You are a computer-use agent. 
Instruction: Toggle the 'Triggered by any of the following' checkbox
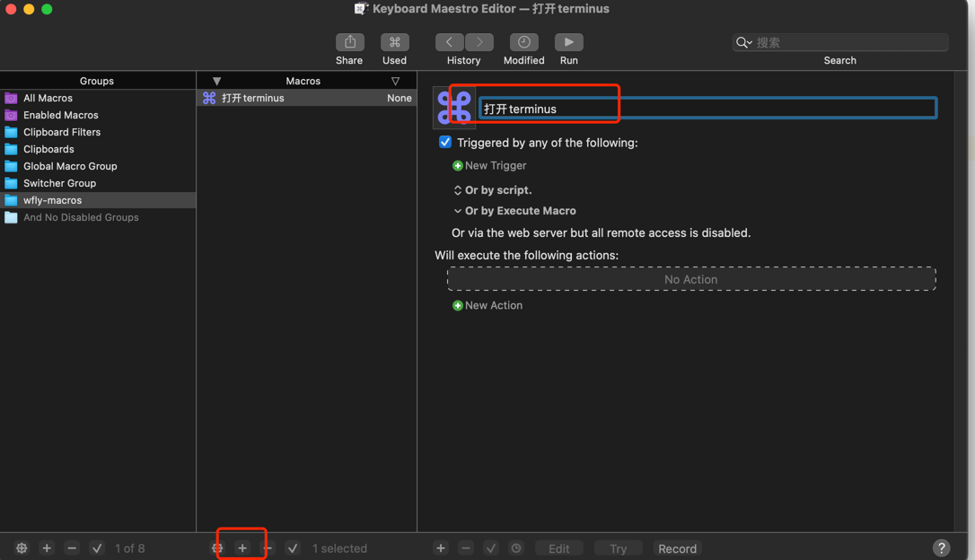[x=445, y=143]
